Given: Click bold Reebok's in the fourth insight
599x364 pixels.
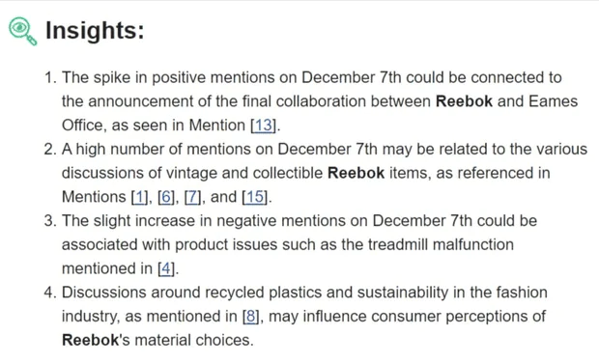Looking at the screenshot, I should (x=97, y=340).
